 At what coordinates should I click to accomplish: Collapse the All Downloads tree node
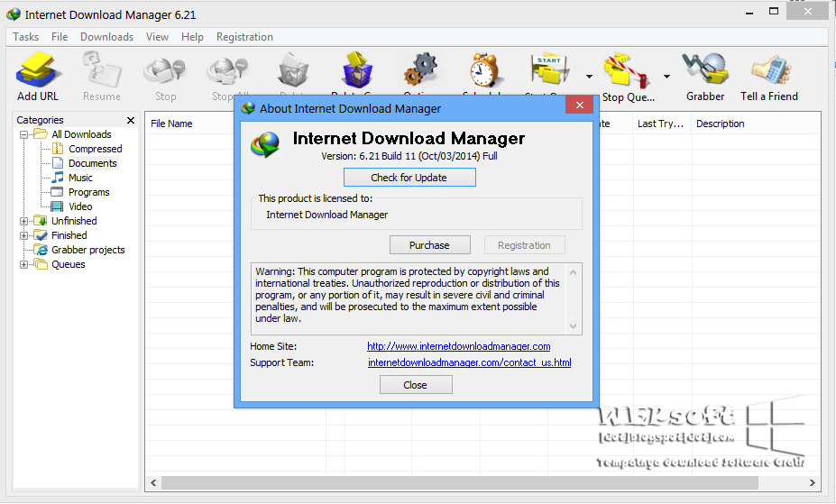tap(23, 135)
